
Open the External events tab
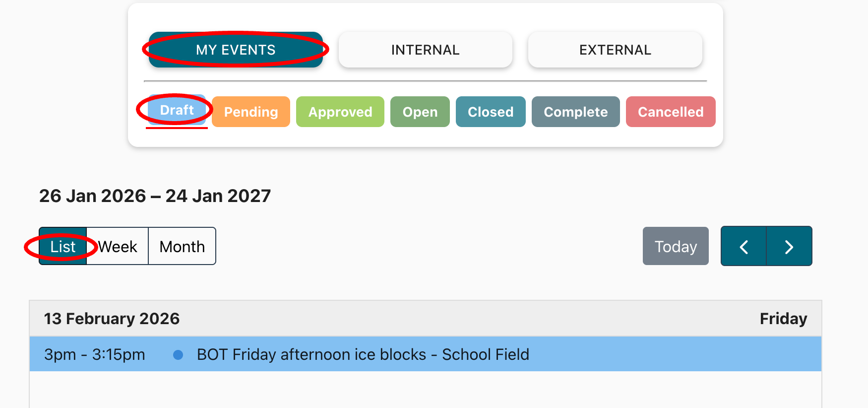tap(615, 50)
